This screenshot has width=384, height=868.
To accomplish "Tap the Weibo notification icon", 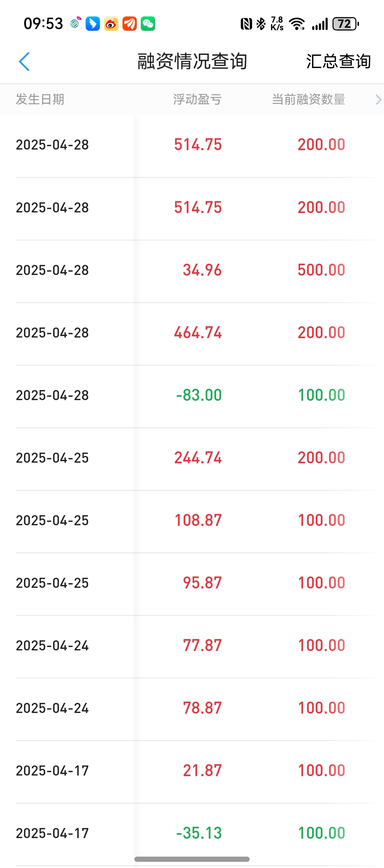I will pos(111,24).
